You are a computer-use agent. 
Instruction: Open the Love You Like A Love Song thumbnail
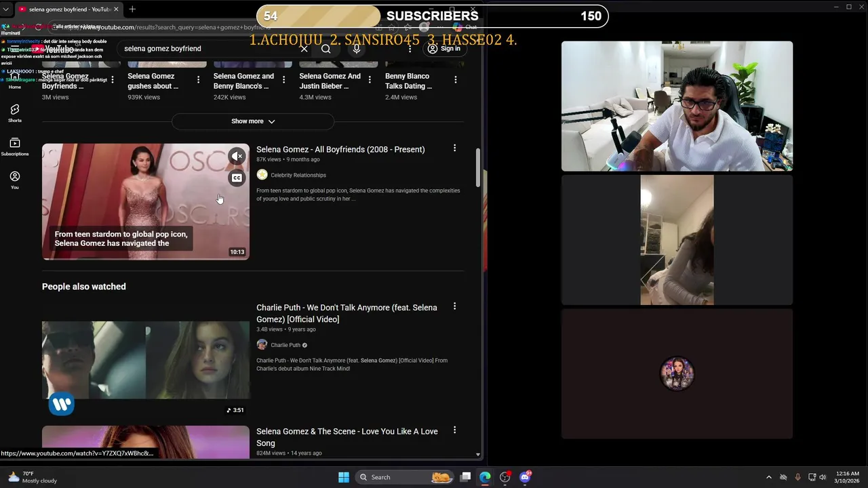146,442
